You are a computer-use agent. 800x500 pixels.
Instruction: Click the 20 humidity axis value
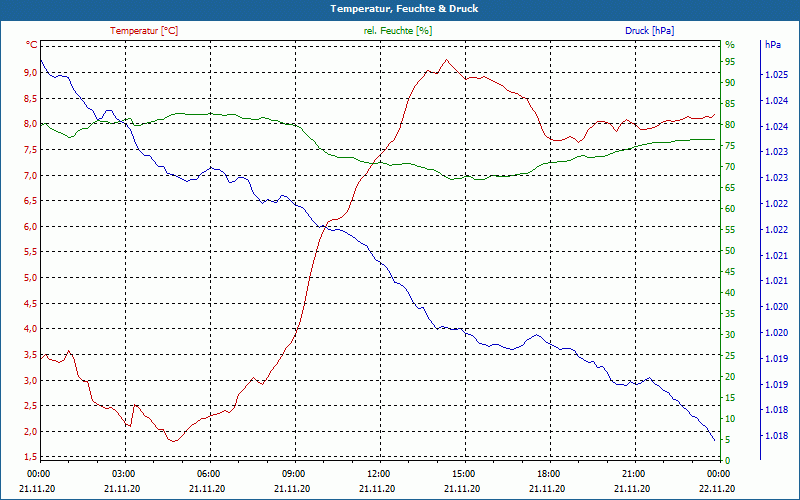click(x=730, y=377)
